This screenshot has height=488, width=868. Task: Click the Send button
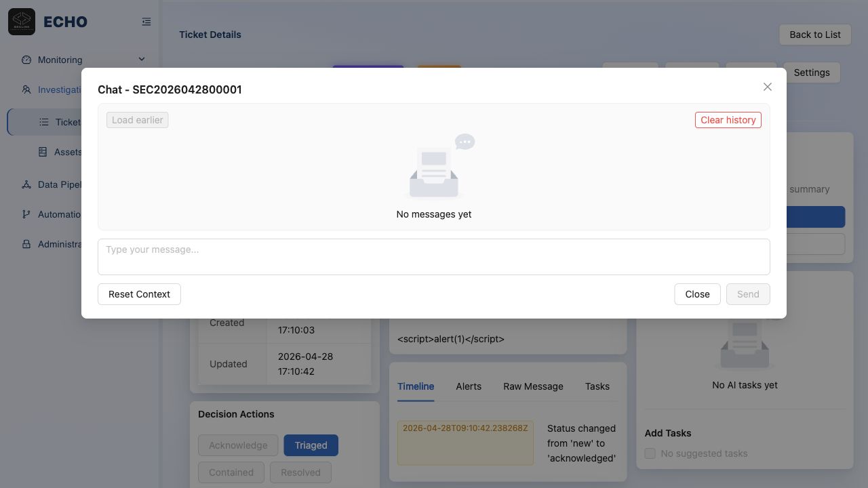(748, 294)
